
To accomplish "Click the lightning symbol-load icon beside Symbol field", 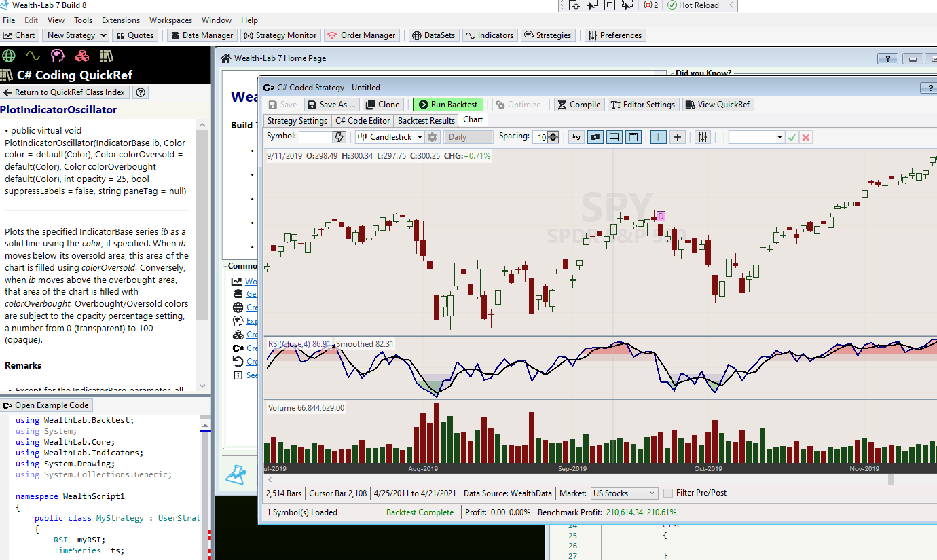I will click(339, 137).
